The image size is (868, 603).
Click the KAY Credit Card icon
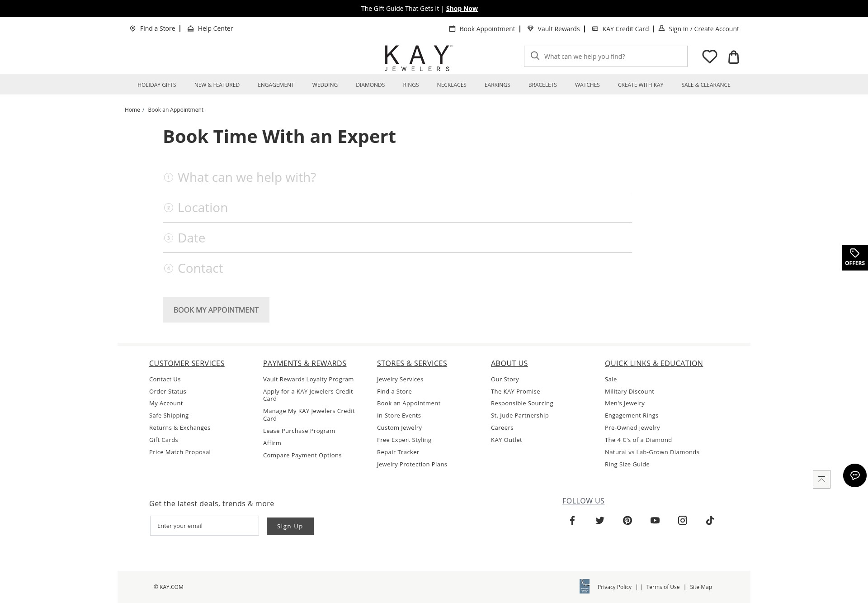595,28
